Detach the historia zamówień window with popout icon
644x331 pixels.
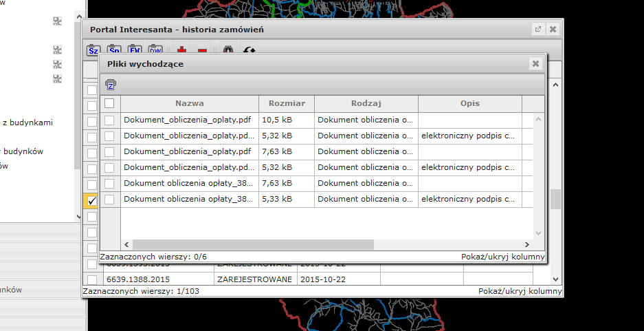[537, 29]
